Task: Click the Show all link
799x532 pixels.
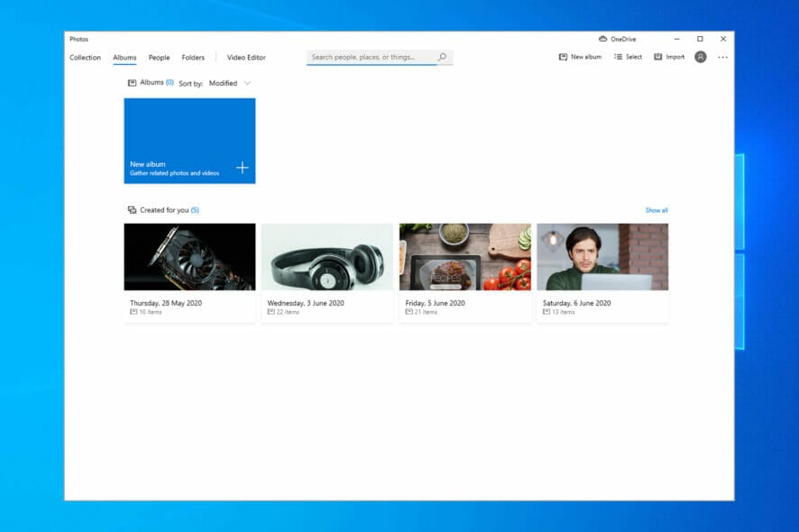Action: (x=656, y=210)
